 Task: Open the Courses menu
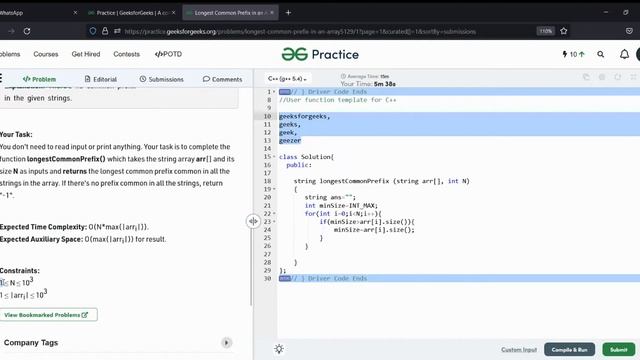coord(46,54)
